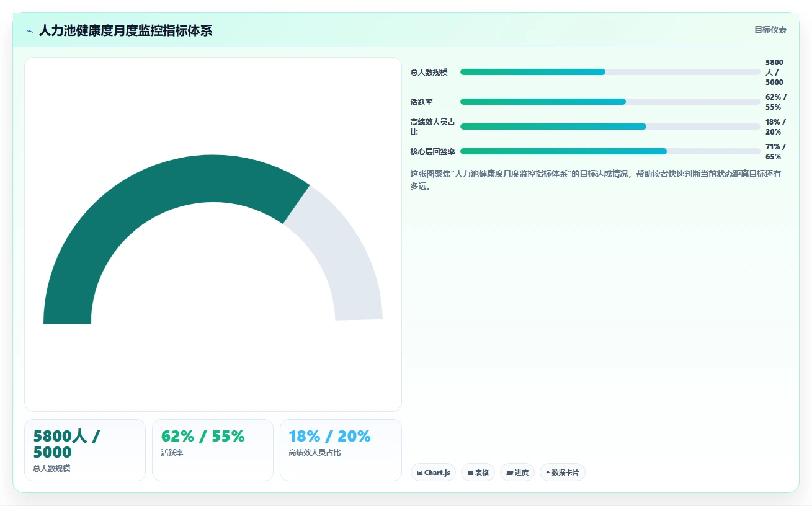Click the chart description paragraph text
Image resolution: width=812 pixels, height=506 pixels.
pyautogui.click(x=596, y=180)
